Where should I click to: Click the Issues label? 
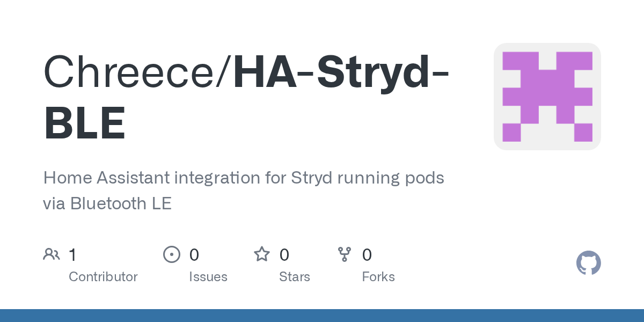208,277
